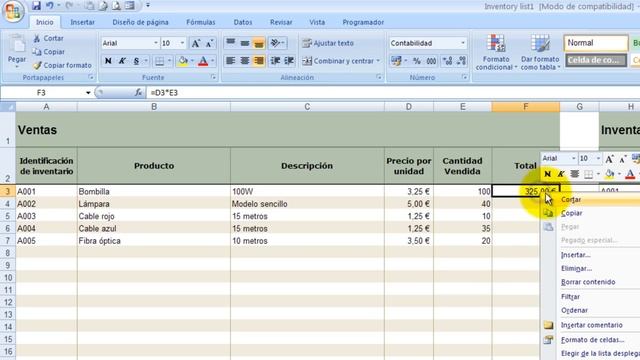Click italic K in the mini toolbar
The width and height of the screenshot is (640, 360).
click(561, 174)
